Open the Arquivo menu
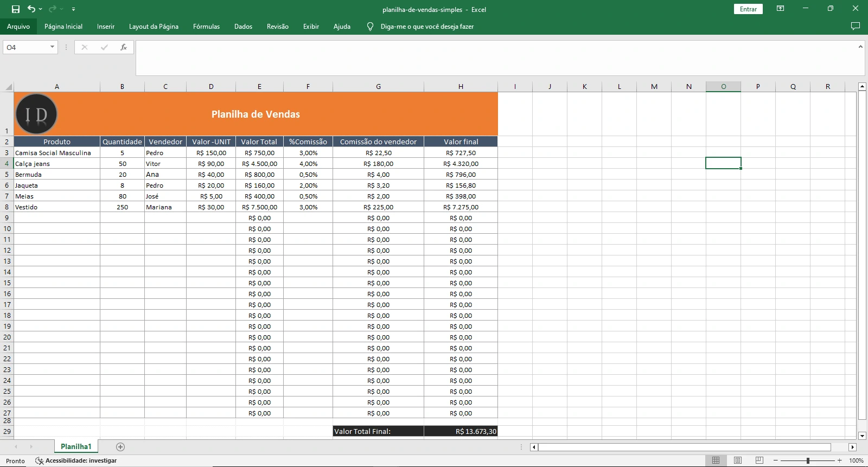Screen dimensions: 868x467 coord(18,27)
